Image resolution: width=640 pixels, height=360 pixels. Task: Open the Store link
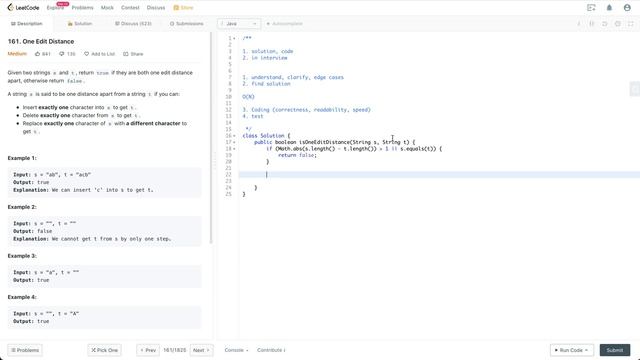[x=183, y=8]
